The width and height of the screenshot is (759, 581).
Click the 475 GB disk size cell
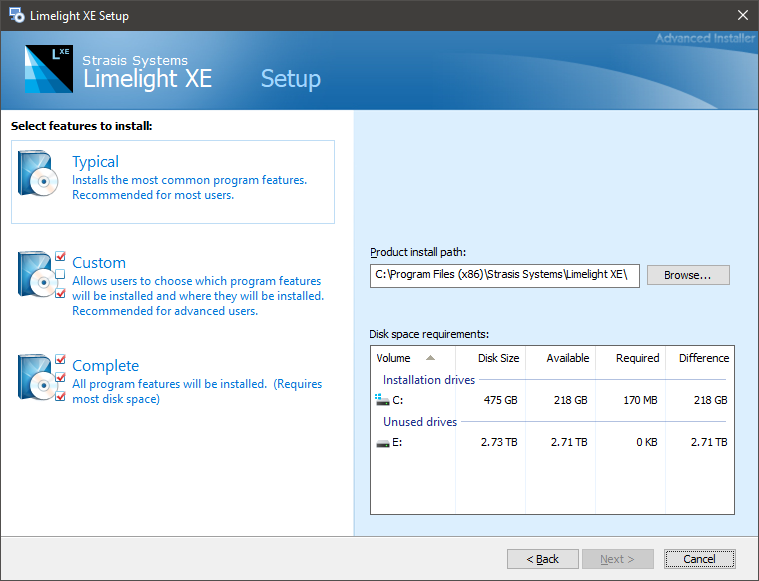pyautogui.click(x=501, y=400)
